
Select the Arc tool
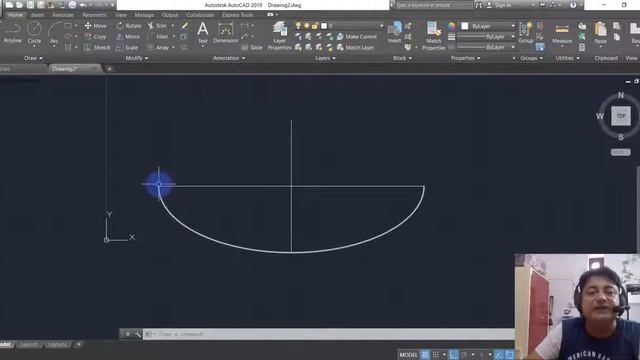coord(54,33)
